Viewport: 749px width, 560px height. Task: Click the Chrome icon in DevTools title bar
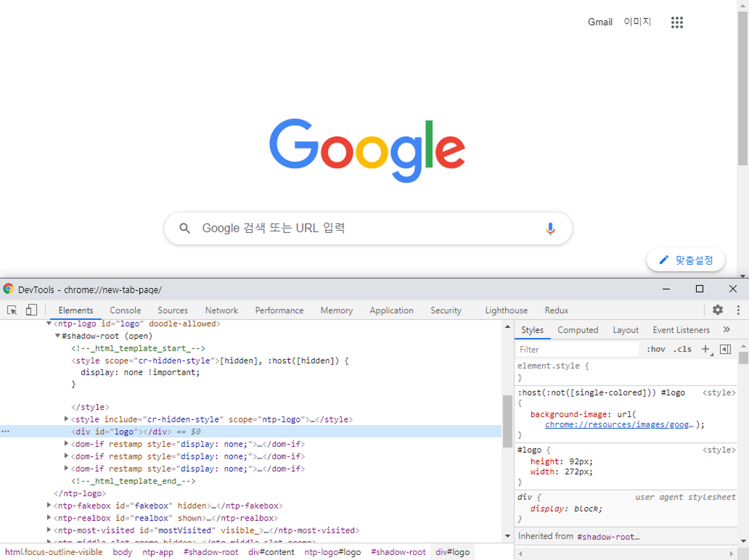(x=8, y=289)
